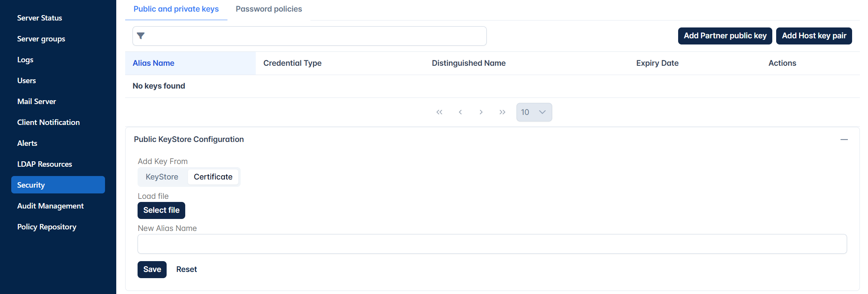Select Certificate as key source
Screen dimensions: 868x294
coord(213,177)
